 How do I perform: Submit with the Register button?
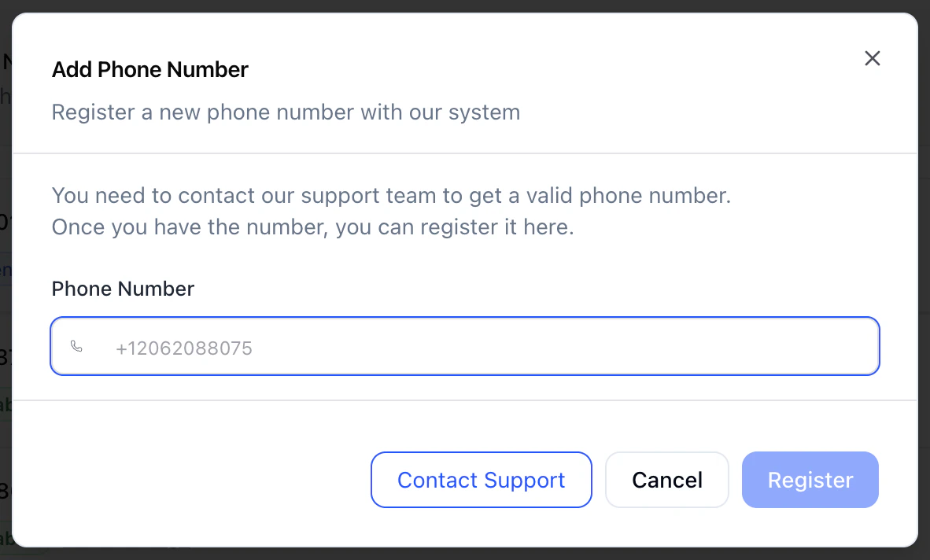810,480
